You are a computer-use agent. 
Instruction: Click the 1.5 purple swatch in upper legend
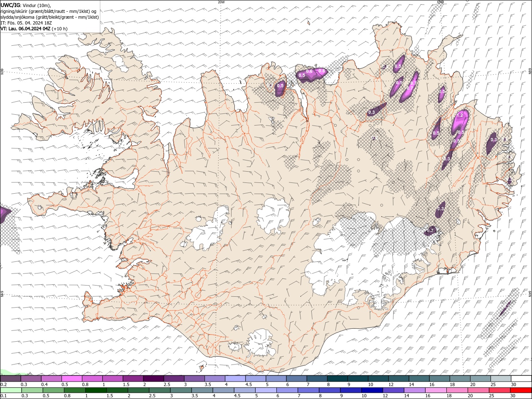tap(133, 379)
